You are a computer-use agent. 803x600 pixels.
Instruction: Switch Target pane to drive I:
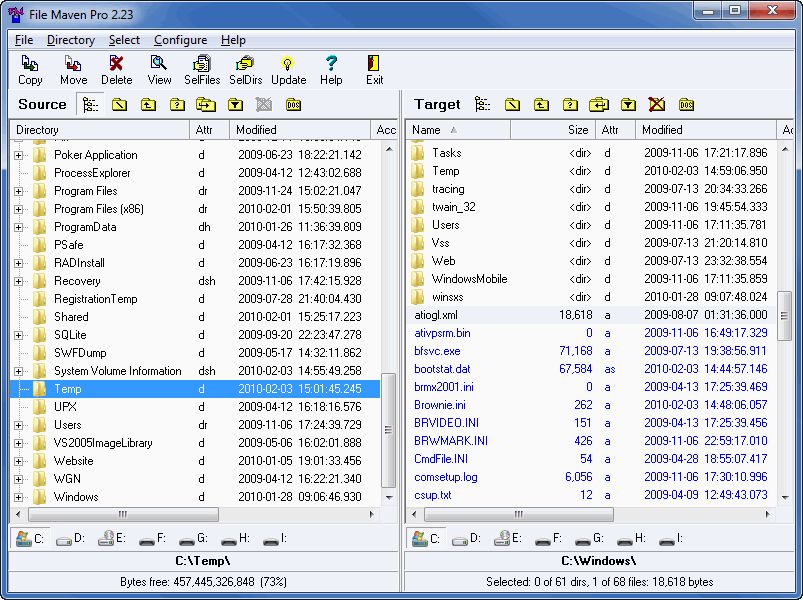[x=671, y=539]
